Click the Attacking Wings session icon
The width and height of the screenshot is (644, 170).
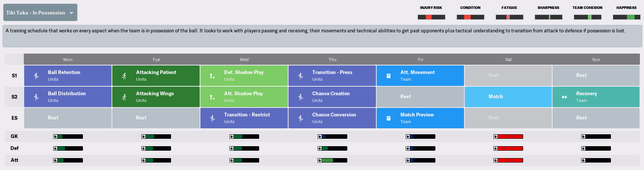point(124,97)
